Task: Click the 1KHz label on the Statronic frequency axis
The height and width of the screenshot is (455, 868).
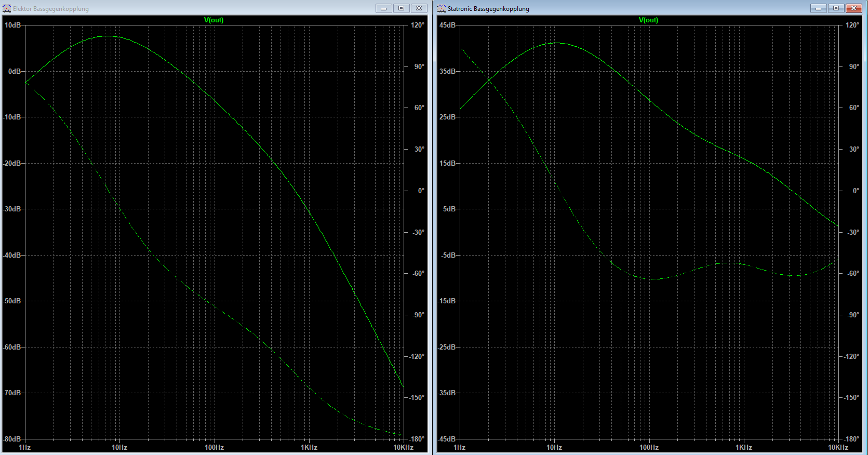Action: pos(743,447)
